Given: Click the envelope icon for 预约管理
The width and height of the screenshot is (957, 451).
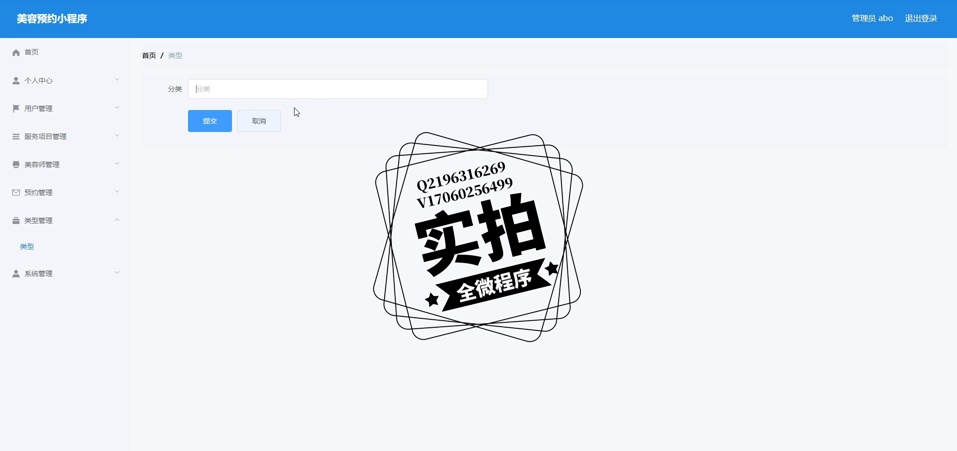Looking at the screenshot, I should pyautogui.click(x=16, y=192).
